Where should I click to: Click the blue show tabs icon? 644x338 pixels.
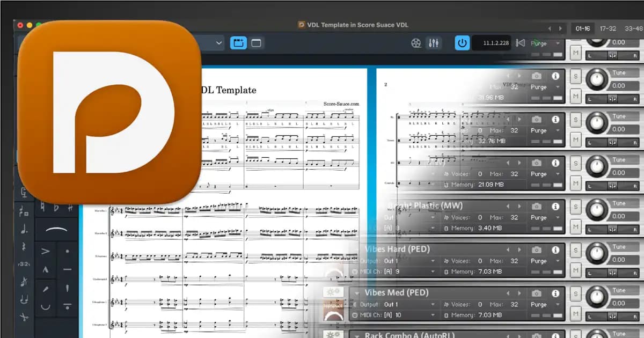238,43
